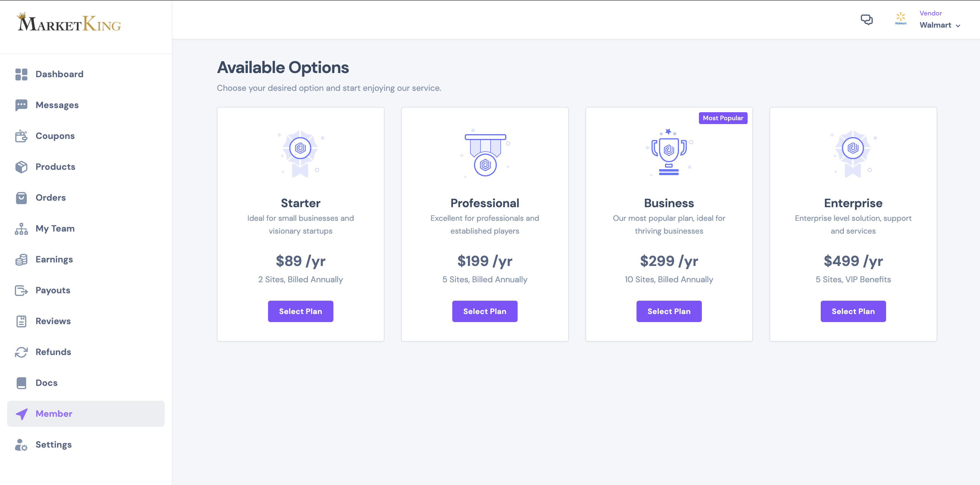Click the Orders icon in sidebar
The image size is (980, 485).
22,197
